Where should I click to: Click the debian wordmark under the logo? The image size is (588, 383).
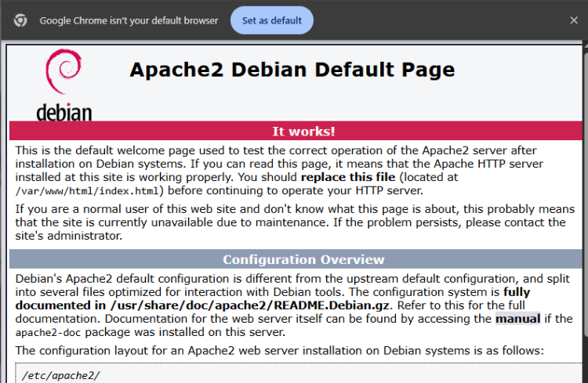coord(64,113)
